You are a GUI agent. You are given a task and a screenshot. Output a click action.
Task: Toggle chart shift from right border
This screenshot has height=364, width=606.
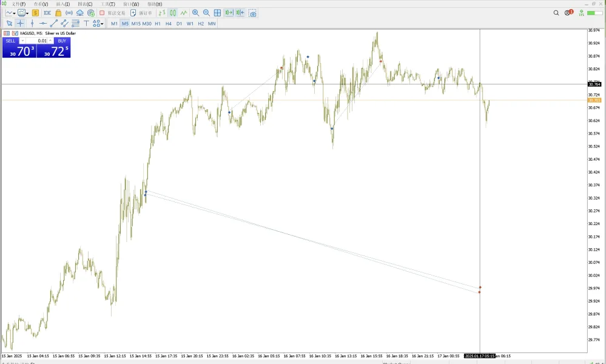[240, 13]
